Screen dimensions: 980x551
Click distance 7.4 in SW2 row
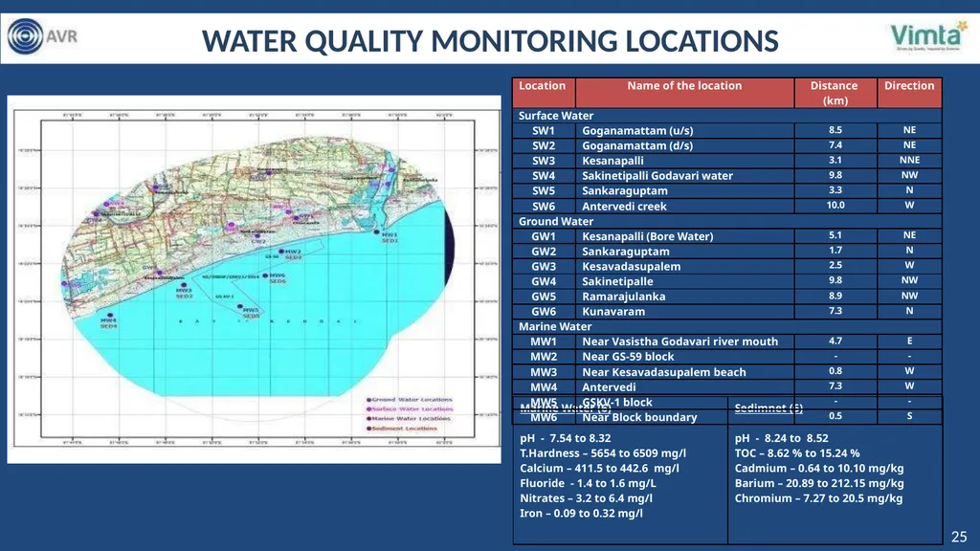coord(835,145)
